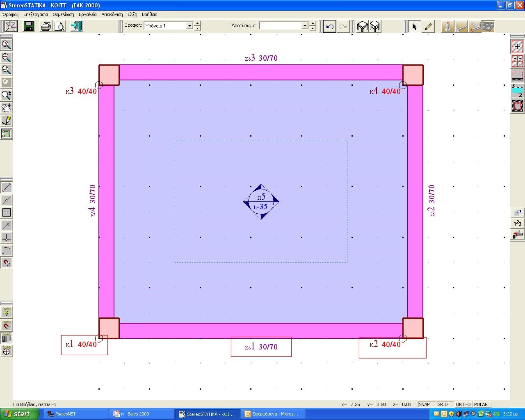Step Αποτύπωμα down with spinner arrow
Viewport: 525px width, 420px height.
[x=313, y=29]
